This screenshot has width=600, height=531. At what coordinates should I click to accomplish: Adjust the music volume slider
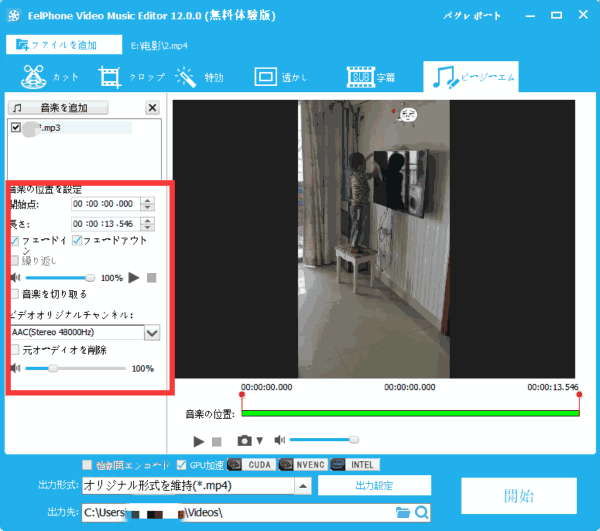click(x=60, y=278)
